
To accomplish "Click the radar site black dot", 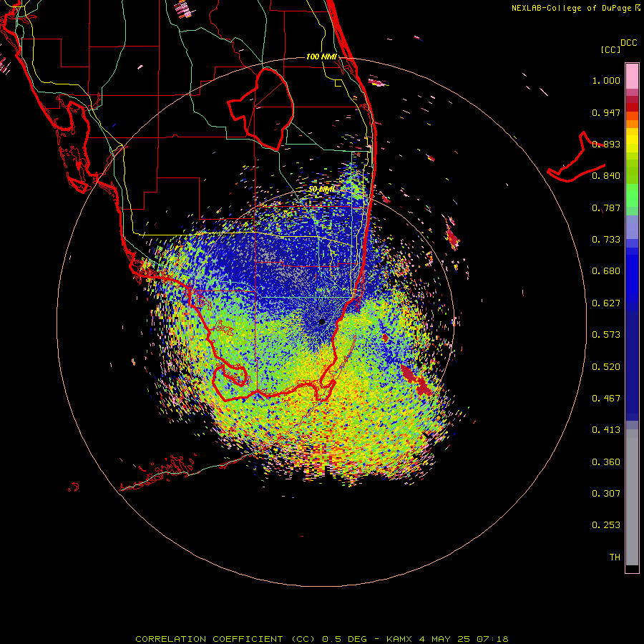I will [x=322, y=321].
